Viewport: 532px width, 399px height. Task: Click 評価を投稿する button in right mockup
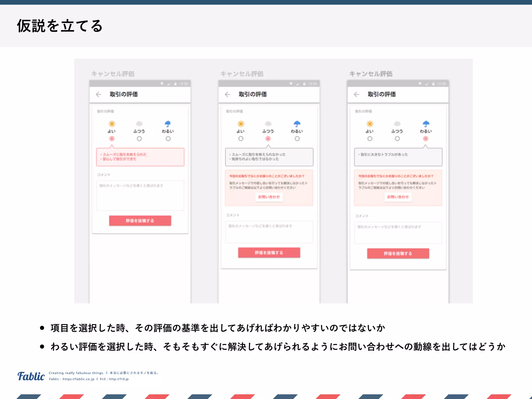point(398,253)
